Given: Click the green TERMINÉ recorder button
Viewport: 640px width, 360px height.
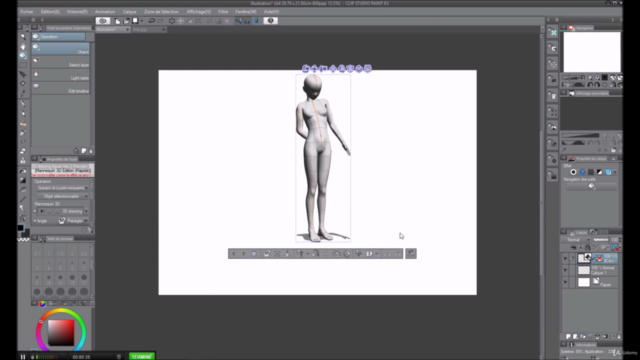Looking at the screenshot, I should coord(142,356).
